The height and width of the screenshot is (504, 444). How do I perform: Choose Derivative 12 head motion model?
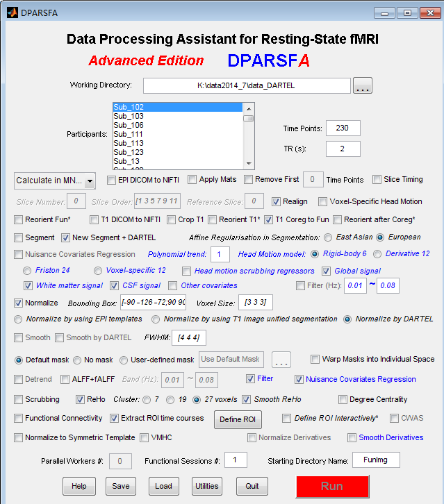[x=377, y=254]
